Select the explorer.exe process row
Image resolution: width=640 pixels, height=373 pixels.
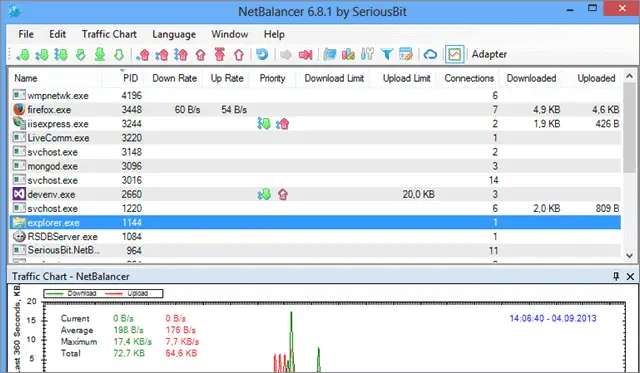pyautogui.click(x=315, y=222)
